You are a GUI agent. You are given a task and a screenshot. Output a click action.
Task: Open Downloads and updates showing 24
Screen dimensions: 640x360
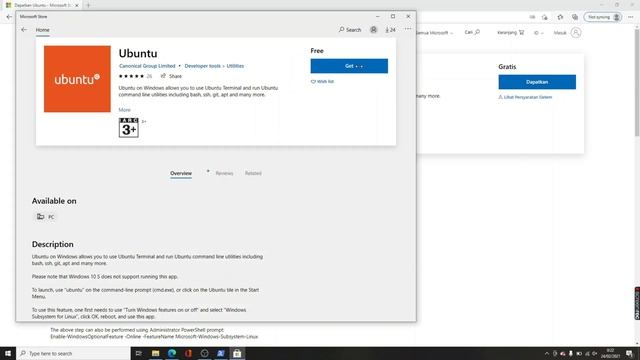[x=390, y=30]
